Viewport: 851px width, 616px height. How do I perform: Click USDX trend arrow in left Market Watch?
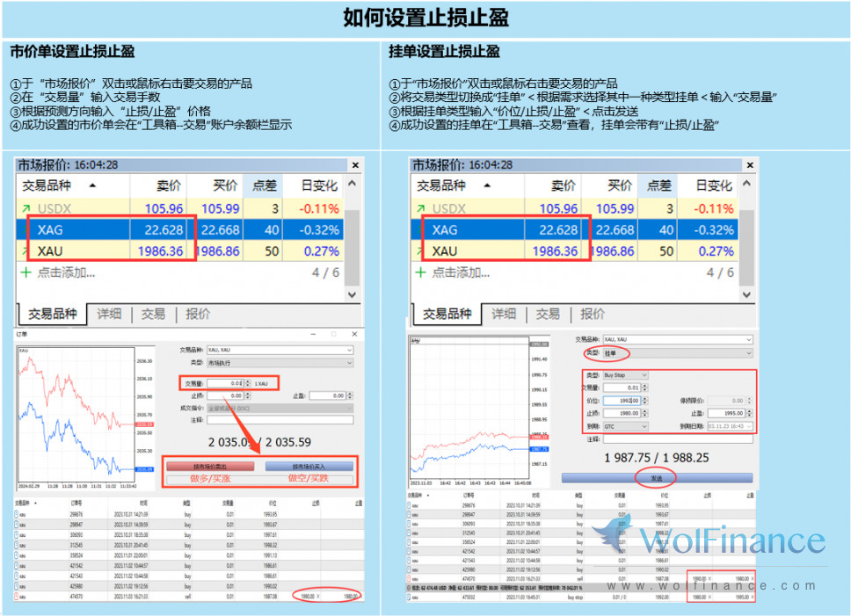(x=26, y=208)
